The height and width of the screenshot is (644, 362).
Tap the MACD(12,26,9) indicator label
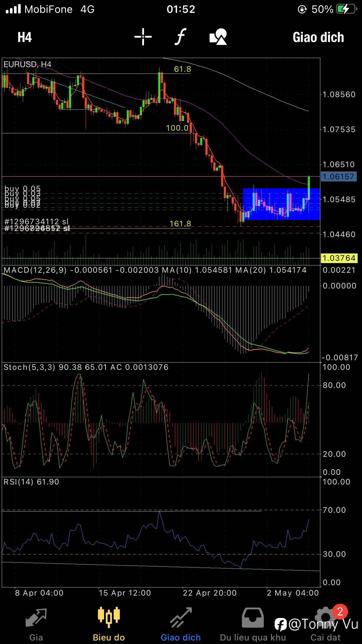point(35,270)
